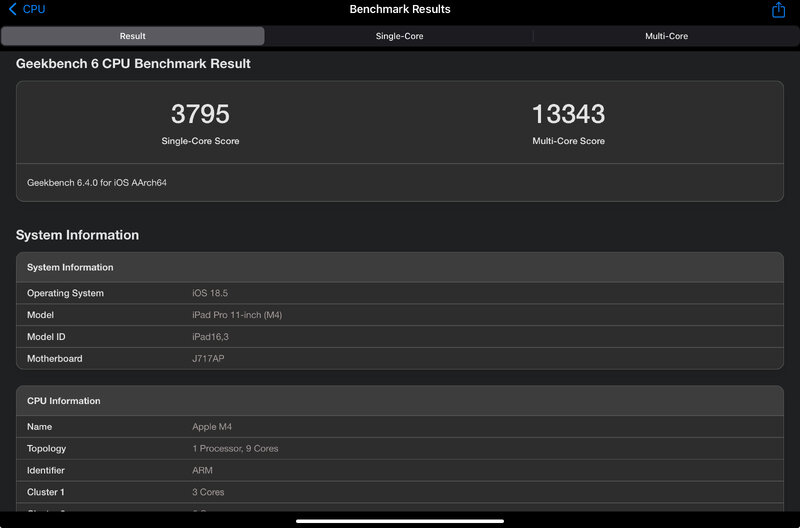This screenshot has height=528, width=800.
Task: Click the System Information section heading
Action: (x=77, y=235)
